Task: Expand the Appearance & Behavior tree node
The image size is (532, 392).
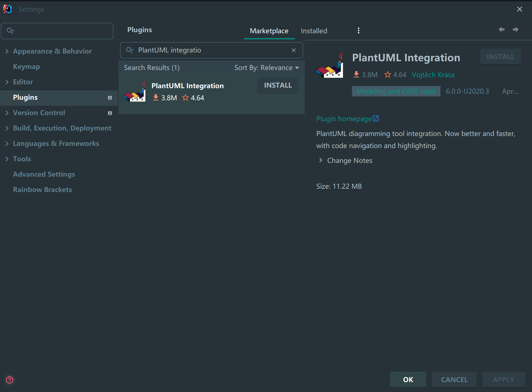Action: (7, 51)
